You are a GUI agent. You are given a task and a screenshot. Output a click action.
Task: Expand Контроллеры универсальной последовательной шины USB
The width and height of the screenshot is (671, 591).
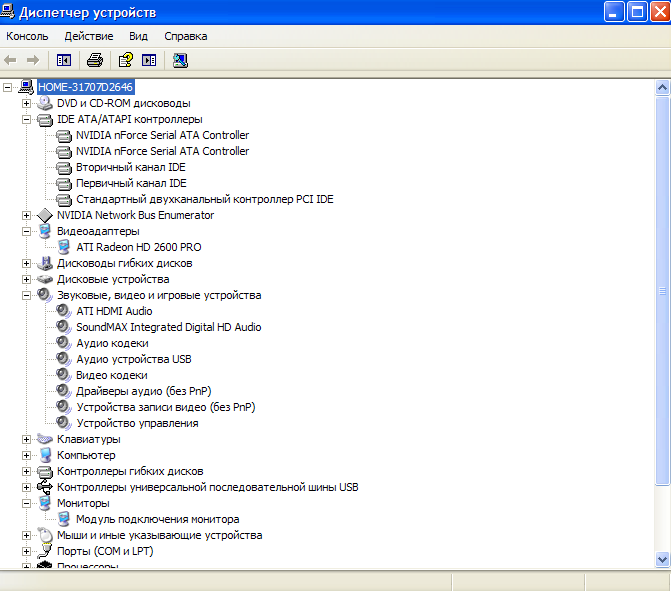pyautogui.click(x=26, y=487)
